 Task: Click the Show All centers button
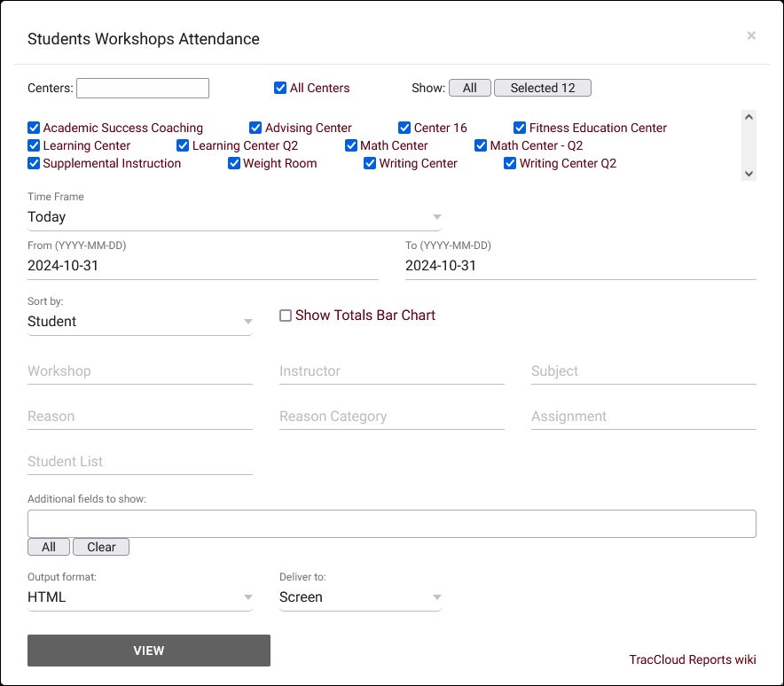(469, 88)
